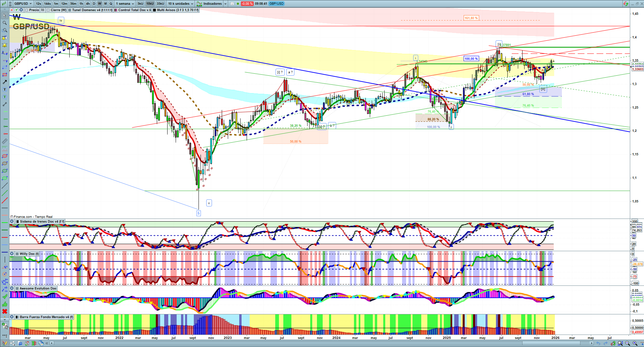
Task: Click the GBP/USD badge
Action: click(277, 4)
